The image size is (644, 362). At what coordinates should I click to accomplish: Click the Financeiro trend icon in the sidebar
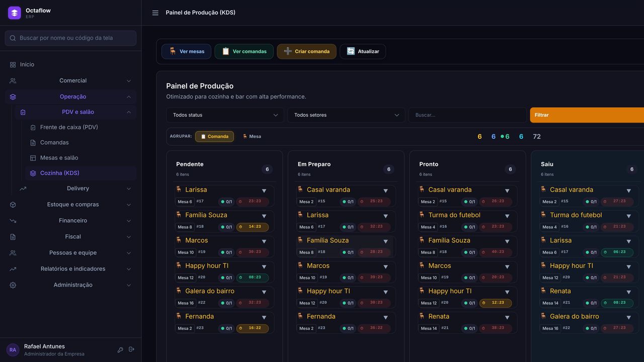pyautogui.click(x=13, y=221)
